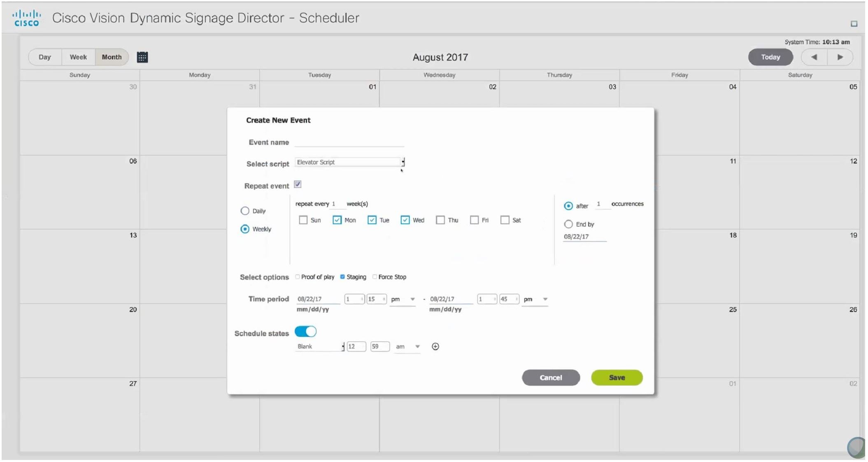
Task: Add another schedule state with plus icon
Action: (435, 347)
